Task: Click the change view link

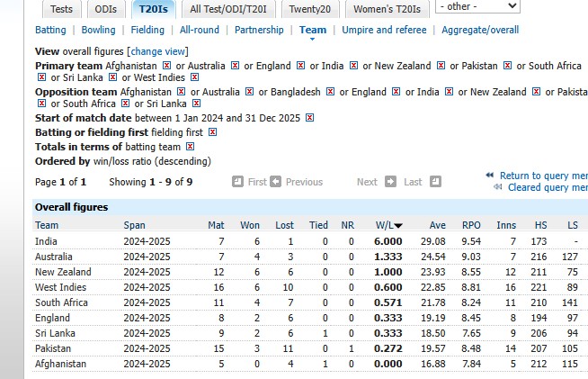Action: click(158, 51)
